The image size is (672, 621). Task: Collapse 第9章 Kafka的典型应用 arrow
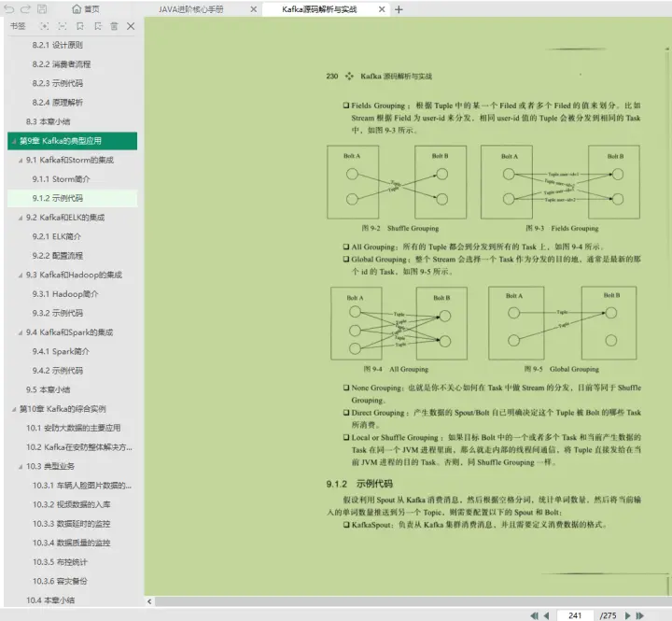click(x=14, y=141)
